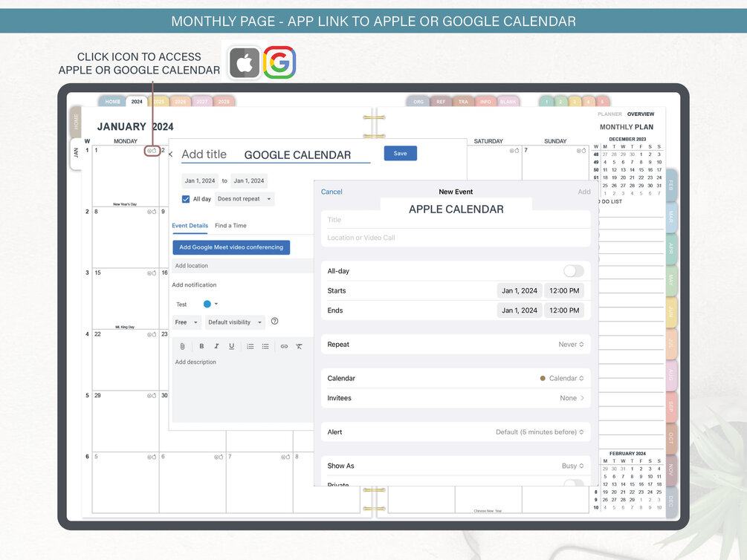Open the INFO section tab
This screenshot has height=560, width=747.
click(x=485, y=102)
